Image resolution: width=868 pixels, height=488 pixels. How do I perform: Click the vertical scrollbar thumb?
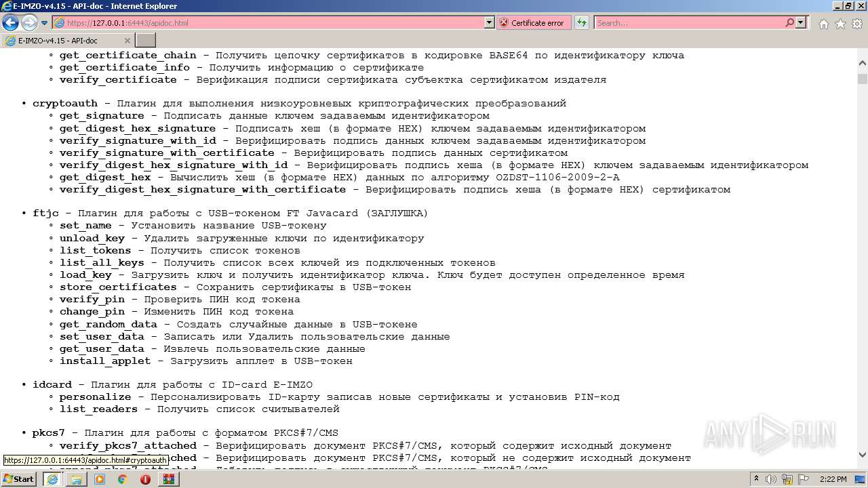(862, 79)
